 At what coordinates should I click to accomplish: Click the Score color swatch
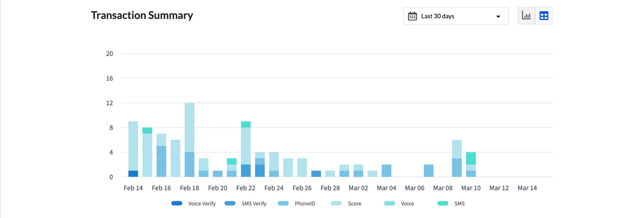point(336,203)
